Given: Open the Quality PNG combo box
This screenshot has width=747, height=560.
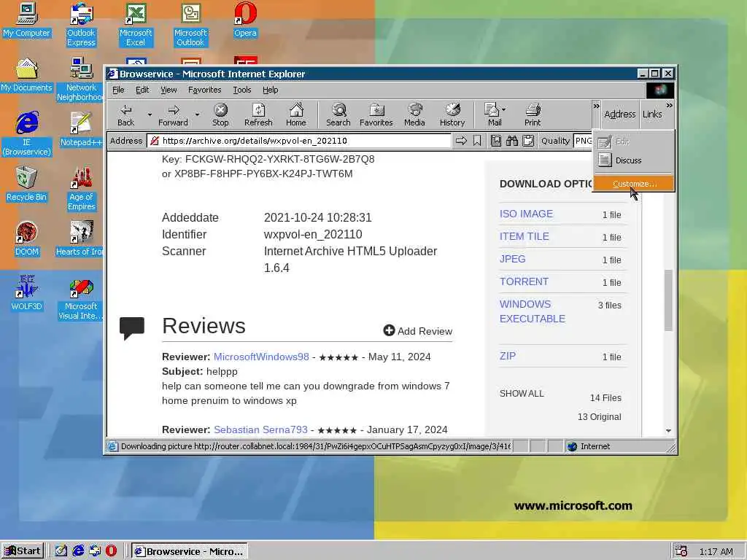Looking at the screenshot, I should coord(583,141).
